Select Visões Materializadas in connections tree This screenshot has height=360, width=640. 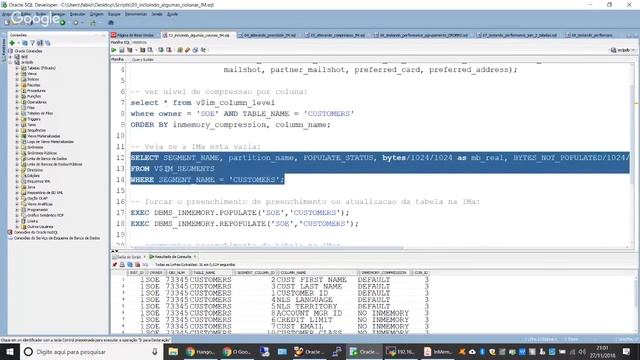pyautogui.click(x=44, y=136)
